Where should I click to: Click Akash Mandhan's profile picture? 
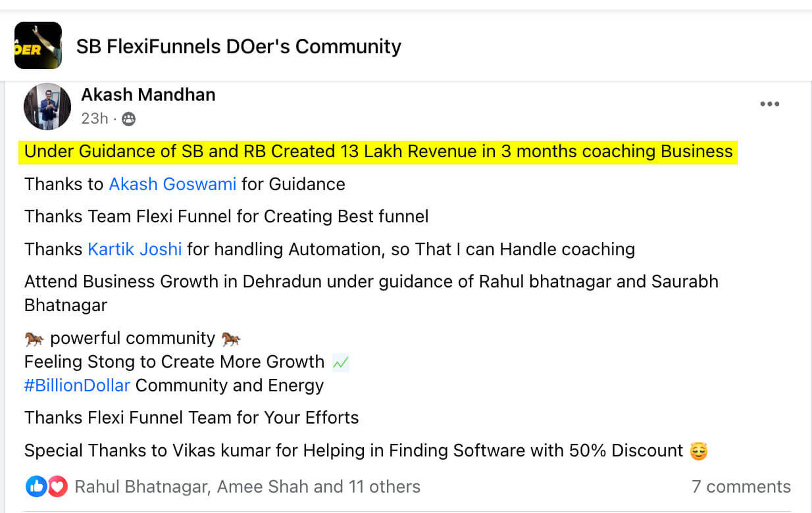pyautogui.click(x=47, y=106)
